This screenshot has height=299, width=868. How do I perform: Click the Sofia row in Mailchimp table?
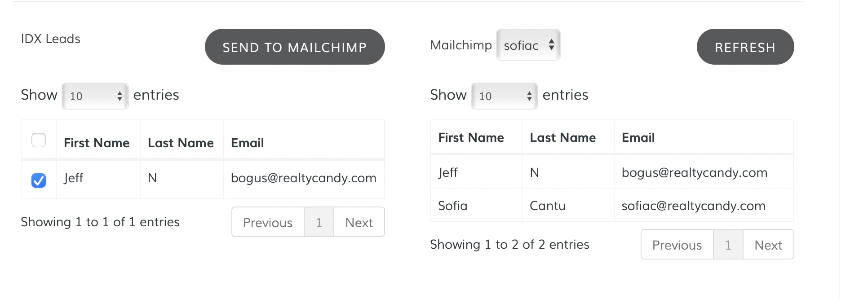pyautogui.click(x=453, y=206)
